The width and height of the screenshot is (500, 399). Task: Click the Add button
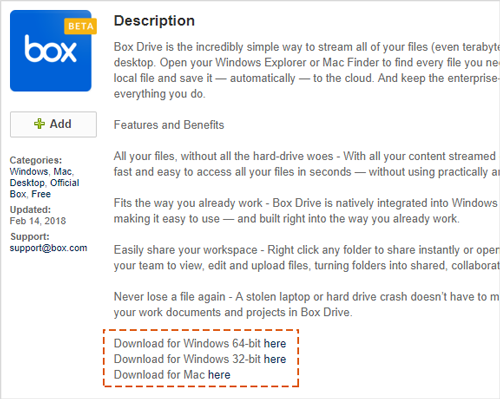[x=53, y=124]
